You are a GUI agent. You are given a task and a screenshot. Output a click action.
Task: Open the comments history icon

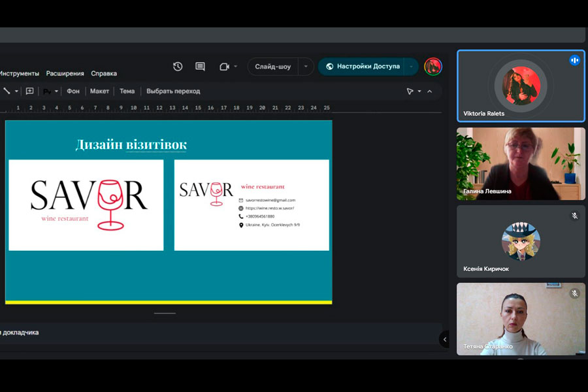[x=200, y=67]
